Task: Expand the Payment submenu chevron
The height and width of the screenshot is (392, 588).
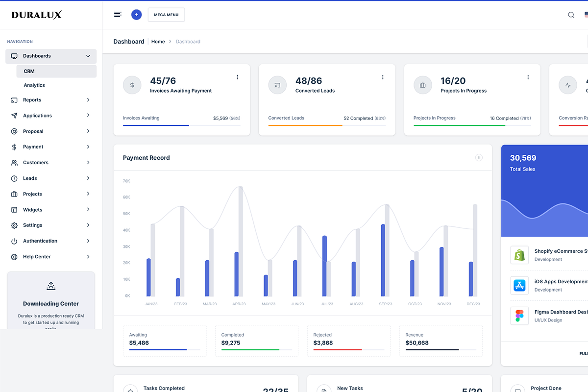Action: coord(88,147)
